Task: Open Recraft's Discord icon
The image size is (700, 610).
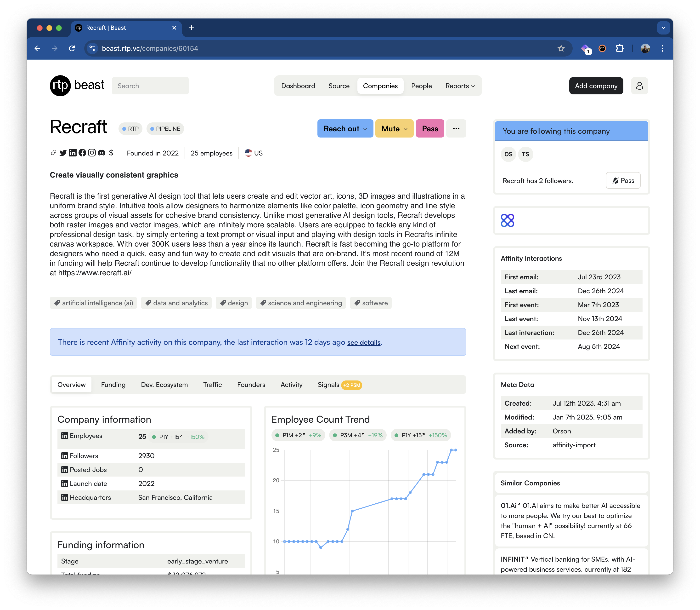Action: pyautogui.click(x=101, y=153)
